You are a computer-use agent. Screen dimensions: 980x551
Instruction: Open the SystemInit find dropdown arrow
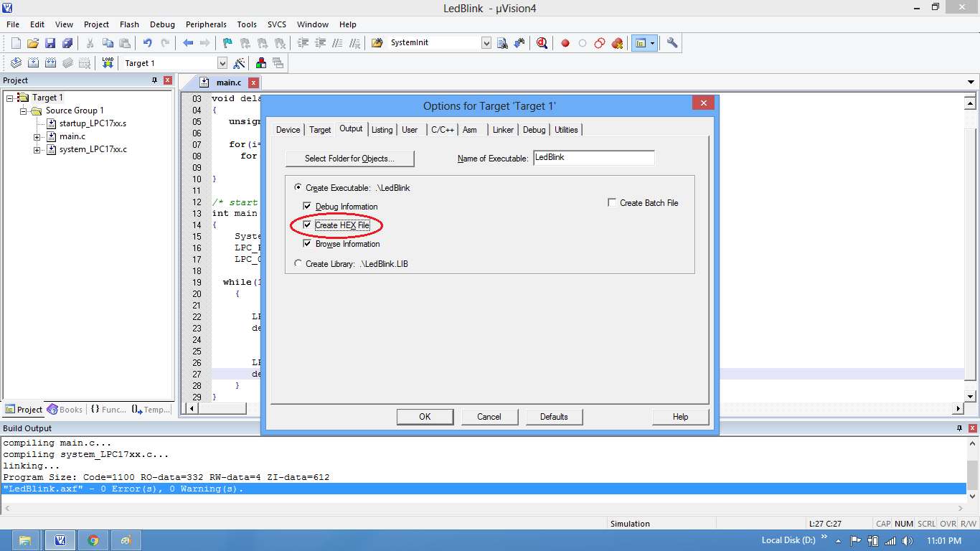pos(486,43)
